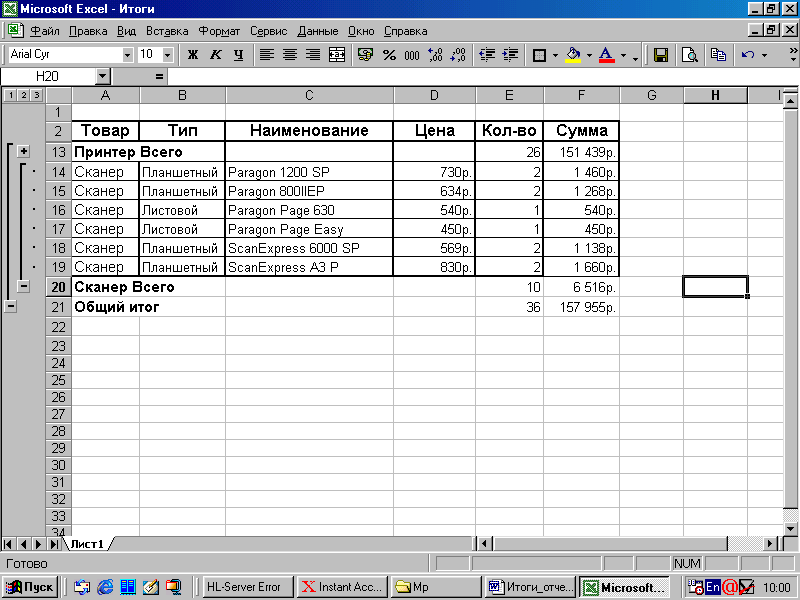The height and width of the screenshot is (600, 800).
Task: Apply yellow fill color
Action: [573, 55]
